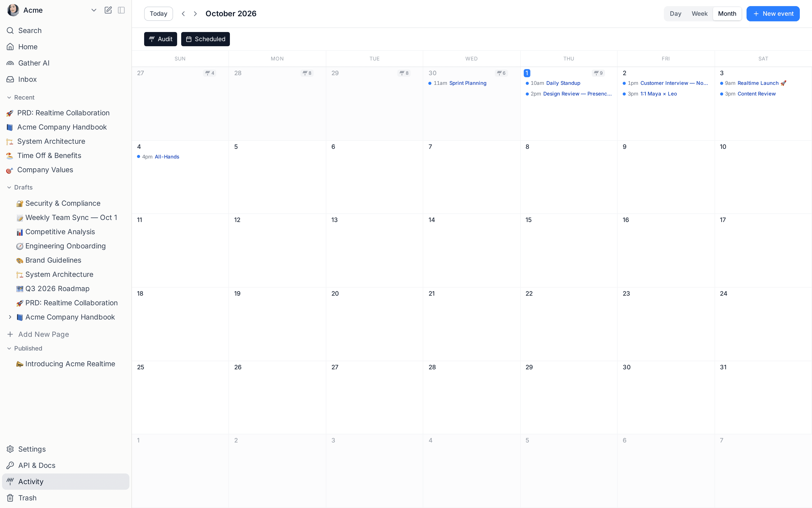
Task: Click the audit count badge on September 27
Action: (210, 73)
